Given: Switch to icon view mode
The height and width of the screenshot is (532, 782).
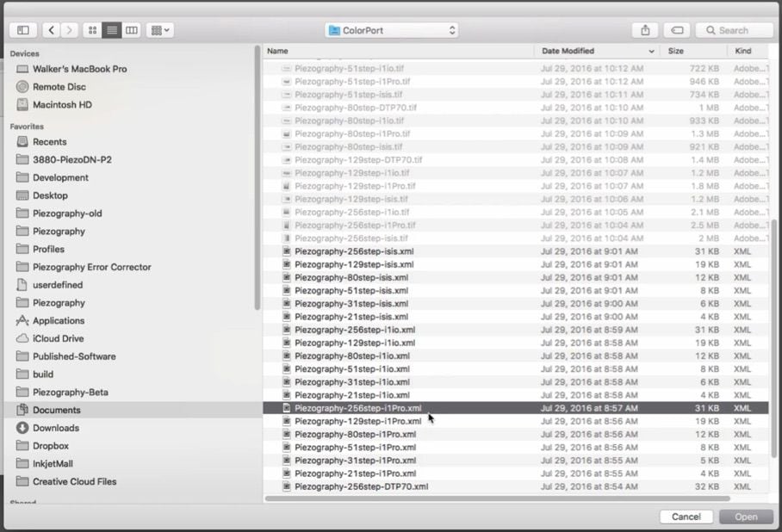Looking at the screenshot, I should pyautogui.click(x=92, y=30).
